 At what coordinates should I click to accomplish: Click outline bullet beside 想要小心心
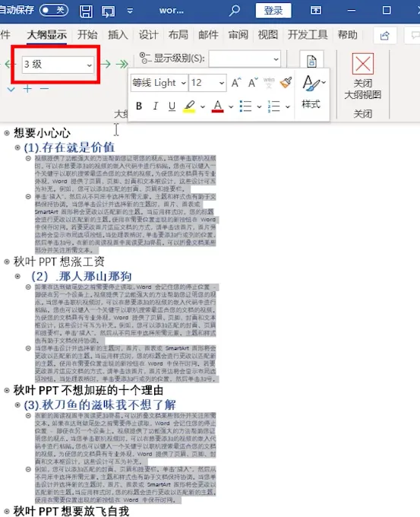point(7,133)
